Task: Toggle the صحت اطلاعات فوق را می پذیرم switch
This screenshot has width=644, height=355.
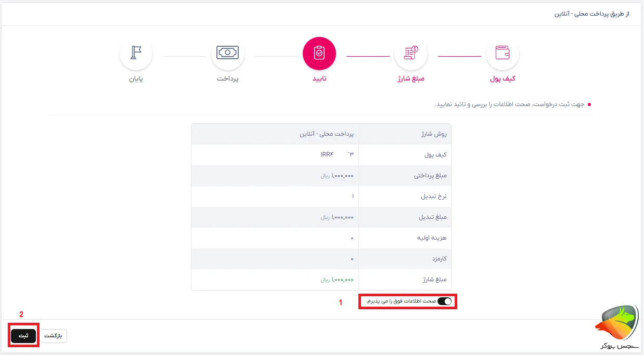Action: (x=445, y=301)
